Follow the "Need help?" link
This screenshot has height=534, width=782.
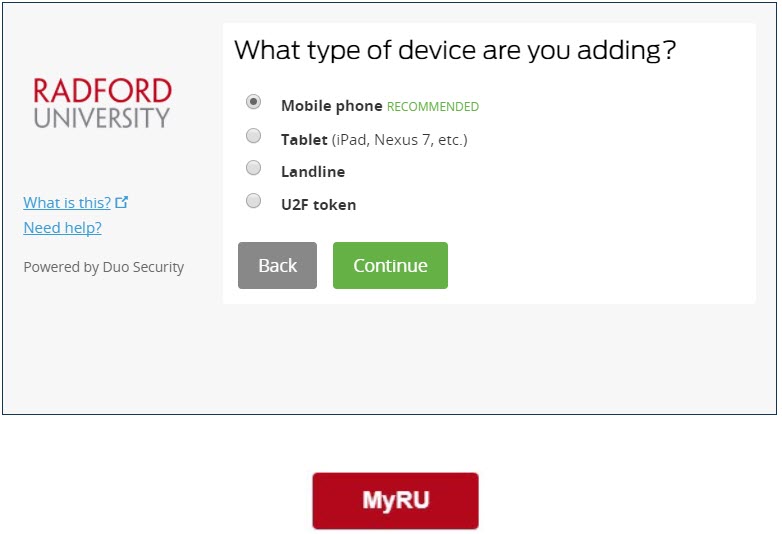[x=62, y=228]
